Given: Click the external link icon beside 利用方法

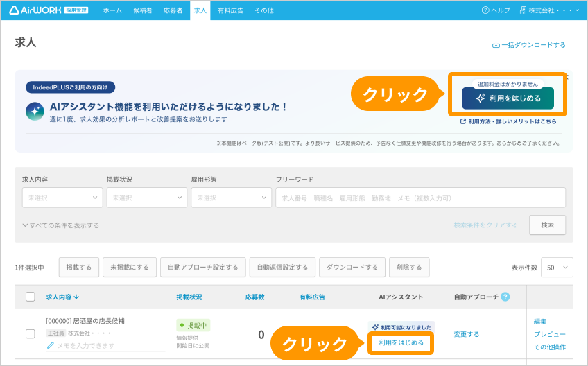Looking at the screenshot, I should pyautogui.click(x=463, y=121).
